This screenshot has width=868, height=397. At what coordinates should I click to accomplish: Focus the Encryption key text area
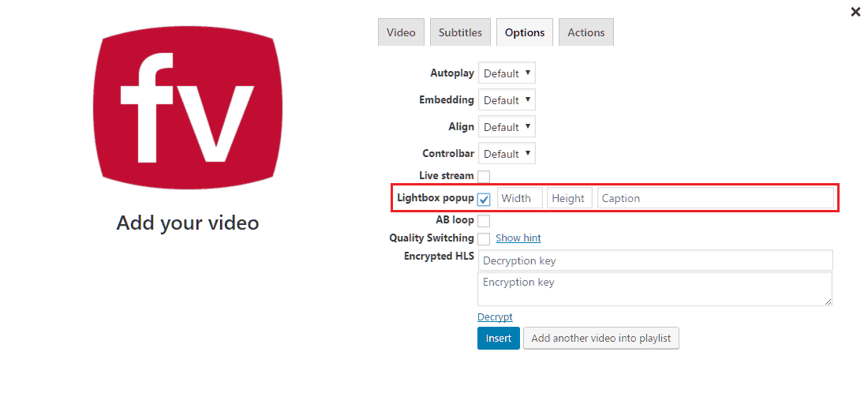tap(655, 288)
